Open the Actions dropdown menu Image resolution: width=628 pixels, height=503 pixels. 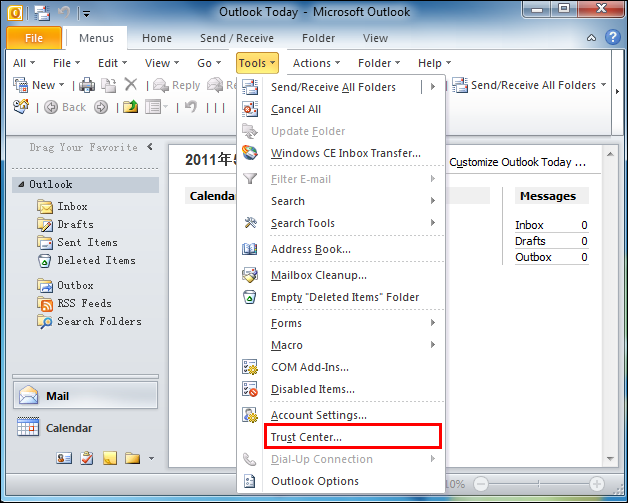(x=316, y=63)
